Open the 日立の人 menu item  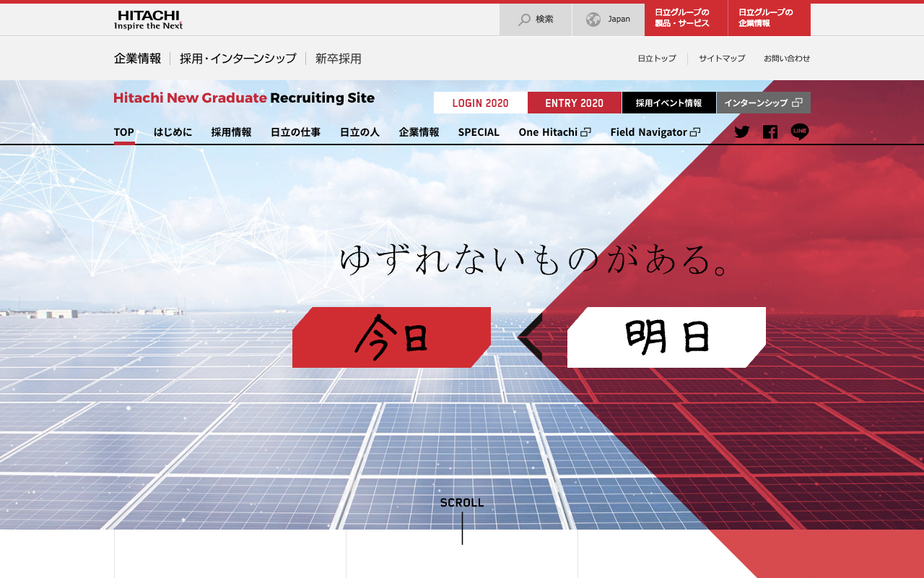click(x=359, y=132)
